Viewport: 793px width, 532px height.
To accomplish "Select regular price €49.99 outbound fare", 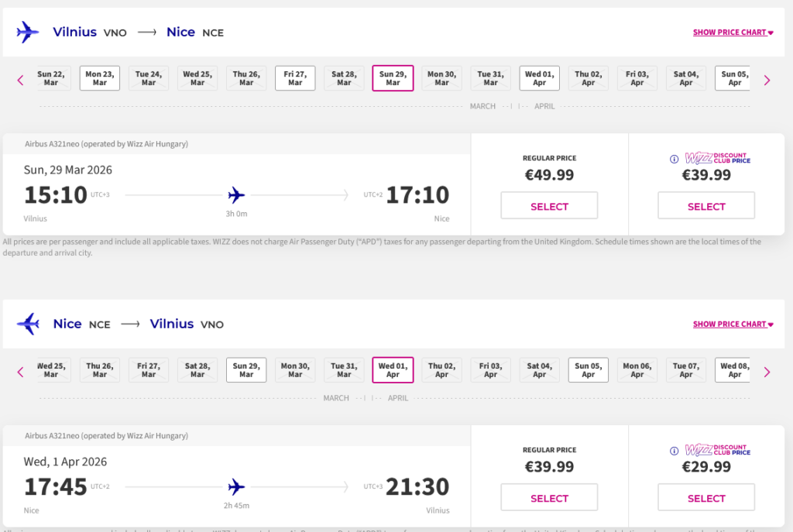I will 549,206.
